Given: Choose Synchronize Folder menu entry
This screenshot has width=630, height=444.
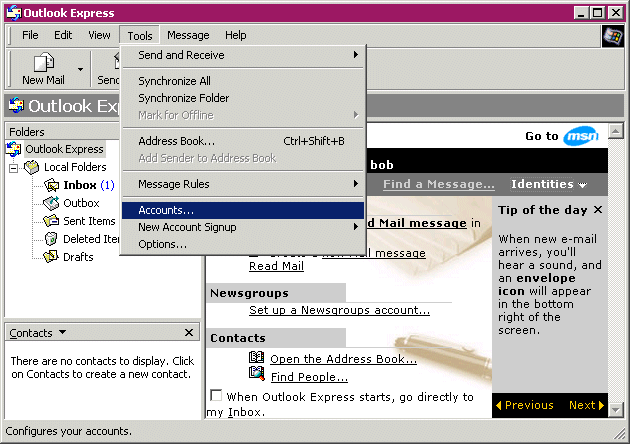Looking at the screenshot, I should coord(243,98).
